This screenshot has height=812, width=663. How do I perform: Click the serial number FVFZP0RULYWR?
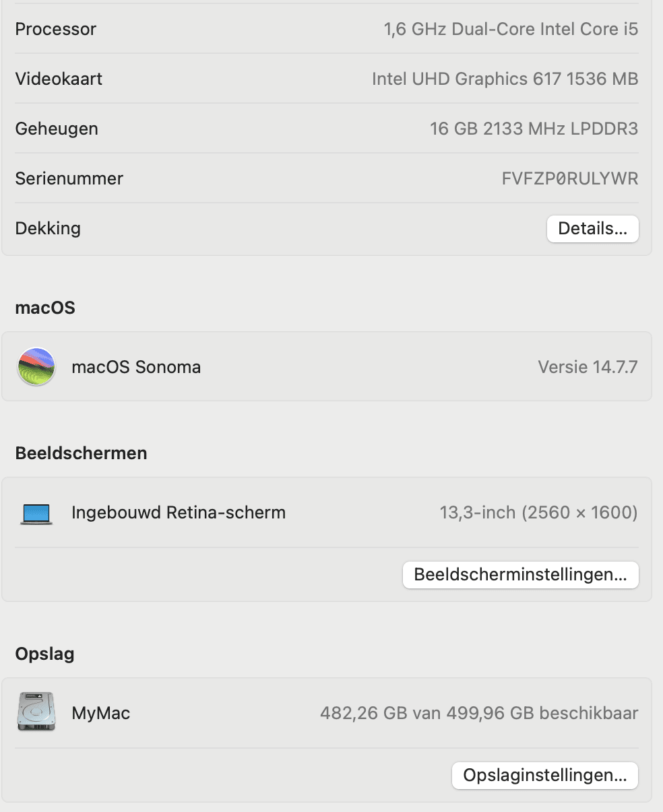click(569, 179)
